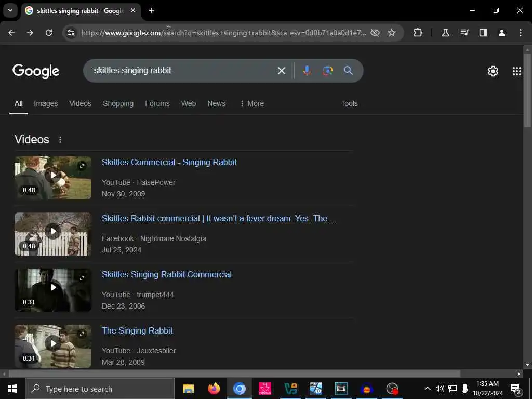532x399 pixels.
Task: Switch to the Shopping tab
Action: tap(118, 103)
